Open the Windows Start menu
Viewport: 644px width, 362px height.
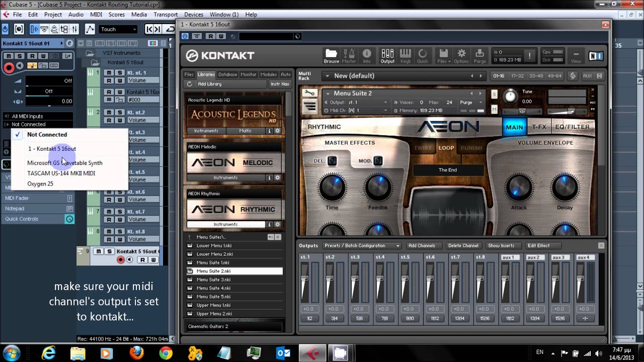11,352
